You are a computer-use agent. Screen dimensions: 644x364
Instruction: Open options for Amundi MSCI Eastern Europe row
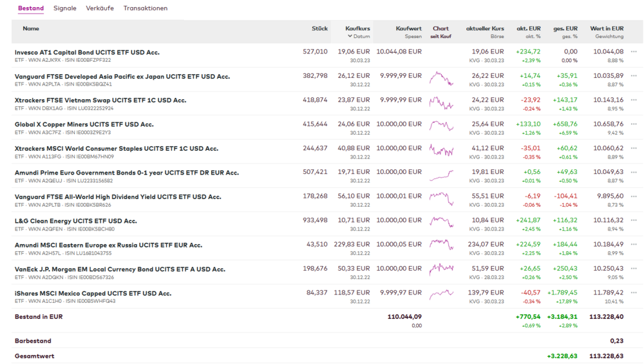(x=634, y=245)
